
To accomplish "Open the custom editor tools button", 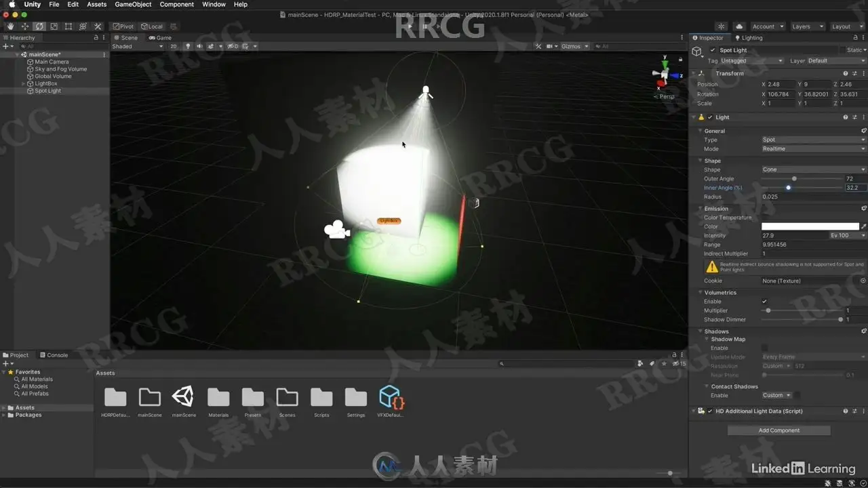I will pos(98,26).
